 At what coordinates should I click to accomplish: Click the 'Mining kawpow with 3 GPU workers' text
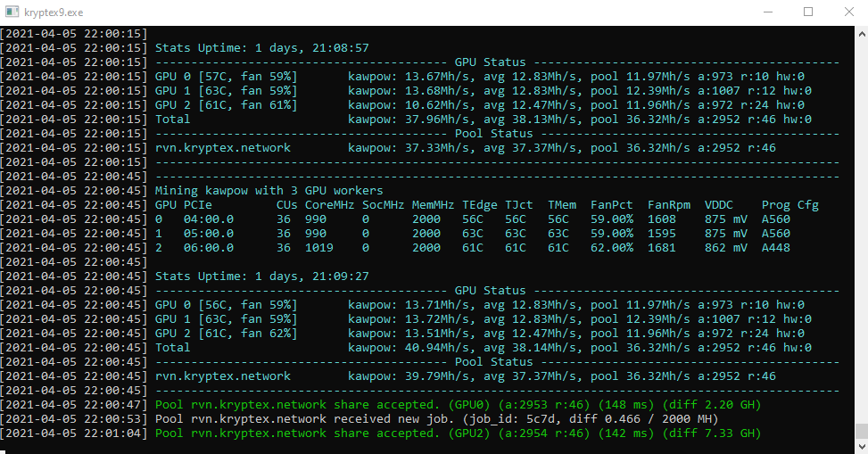pos(269,190)
